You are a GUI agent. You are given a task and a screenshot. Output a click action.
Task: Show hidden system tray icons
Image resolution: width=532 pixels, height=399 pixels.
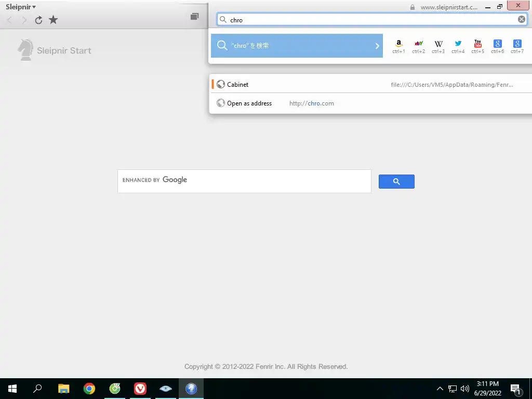(x=440, y=389)
